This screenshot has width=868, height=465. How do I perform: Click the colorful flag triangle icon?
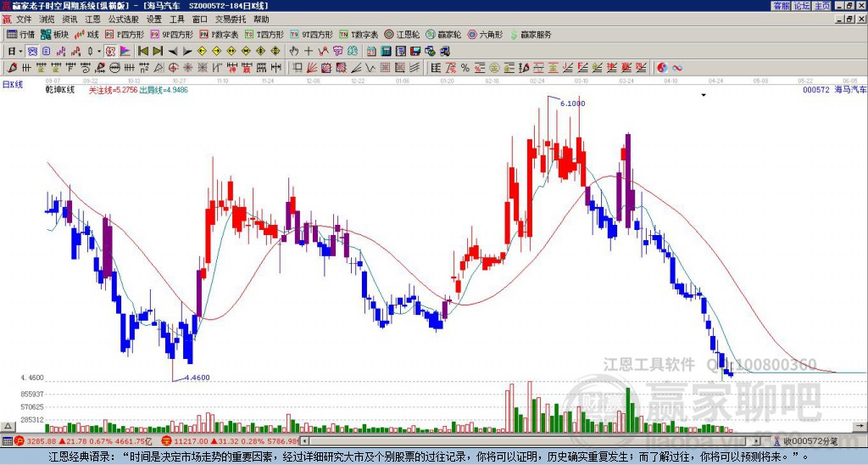pos(125,52)
